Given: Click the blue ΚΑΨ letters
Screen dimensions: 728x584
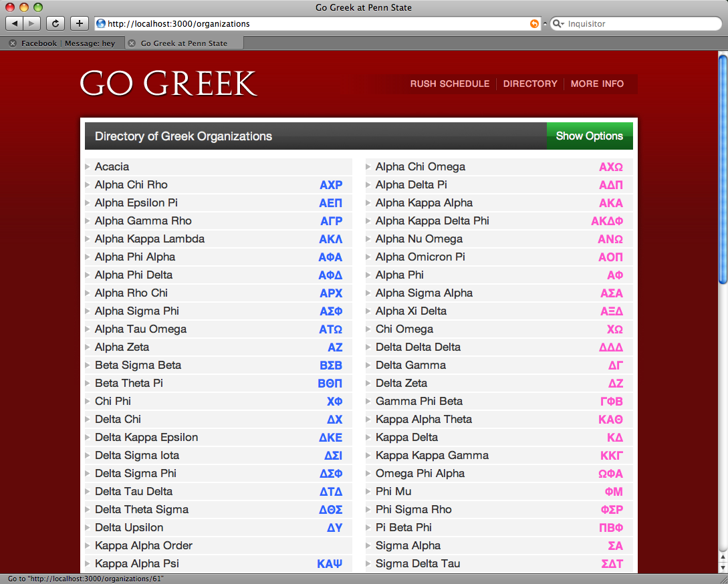Looking at the screenshot, I should pyautogui.click(x=330, y=563).
